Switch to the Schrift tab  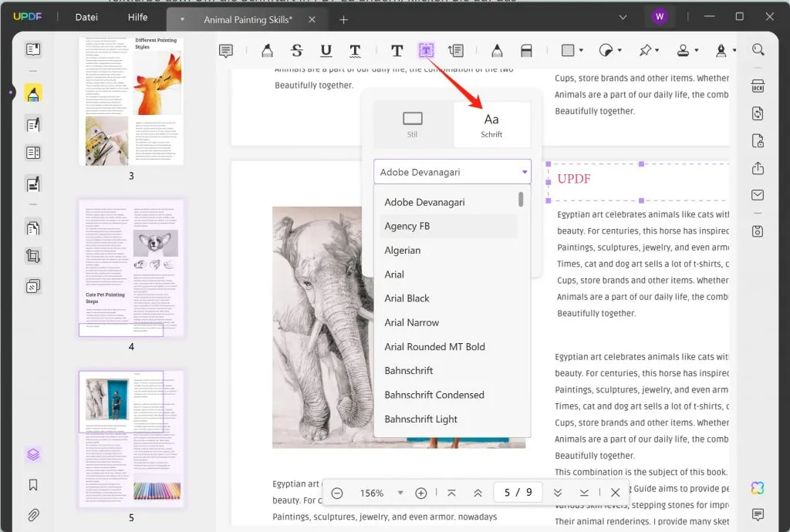(491, 124)
